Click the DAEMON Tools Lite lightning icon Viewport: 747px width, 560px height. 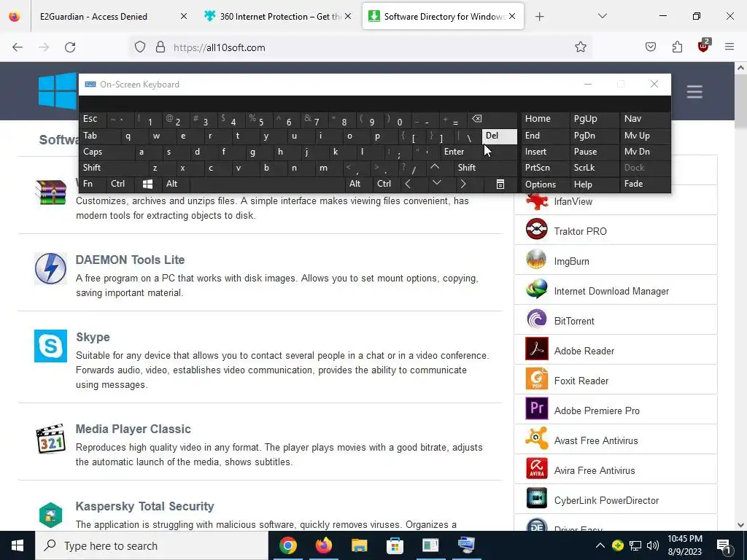tap(50, 268)
